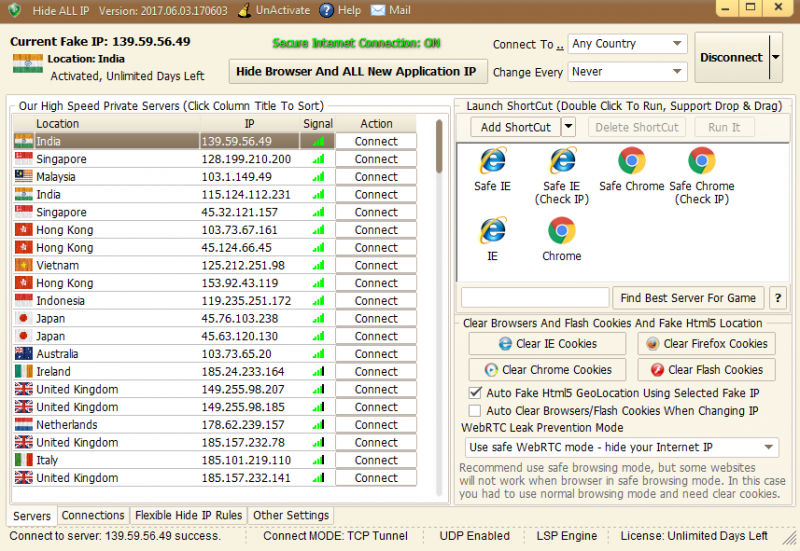
Task: Click the Ireland flag icon in server list
Action: [23, 371]
